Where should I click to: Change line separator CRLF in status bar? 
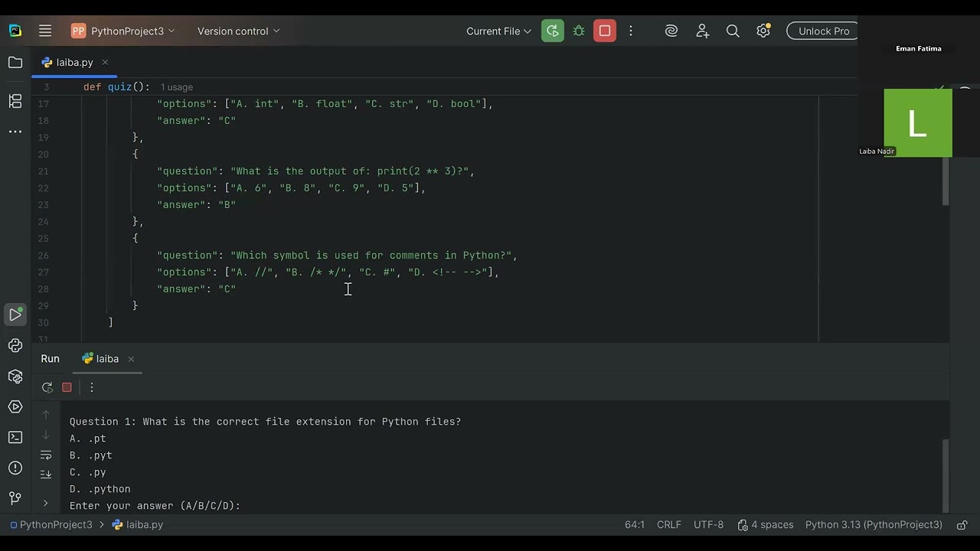[x=669, y=525]
